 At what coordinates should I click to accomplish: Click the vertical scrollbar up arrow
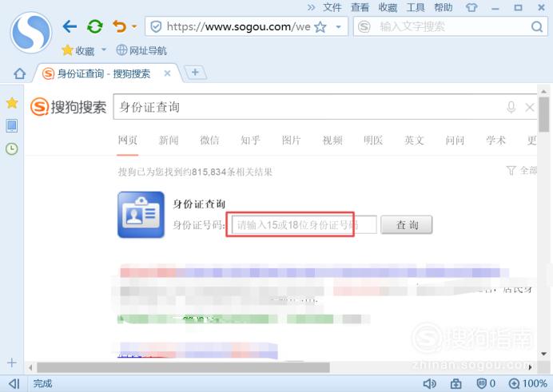(x=544, y=92)
